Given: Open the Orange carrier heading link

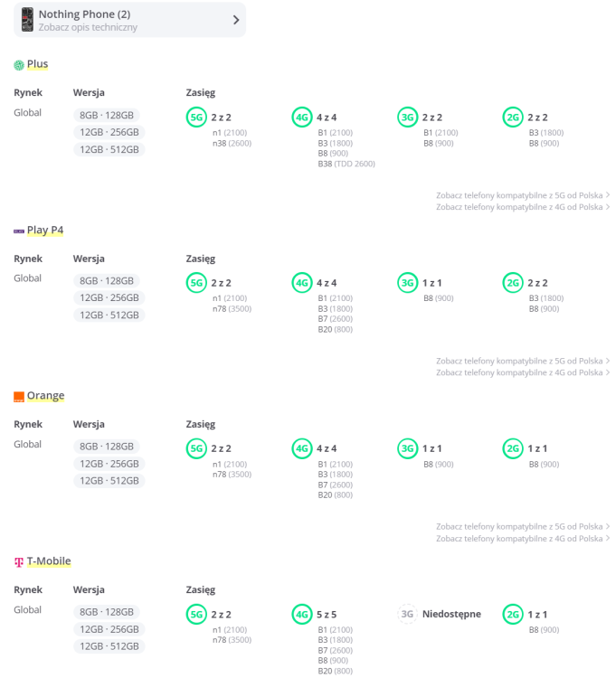Looking at the screenshot, I should [x=45, y=396].
